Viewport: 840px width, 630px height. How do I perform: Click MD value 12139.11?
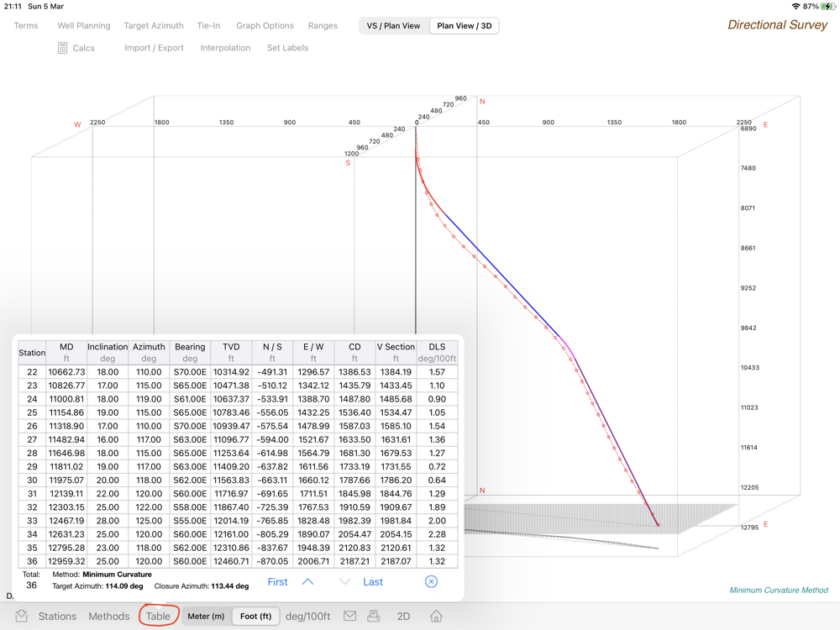click(66, 493)
